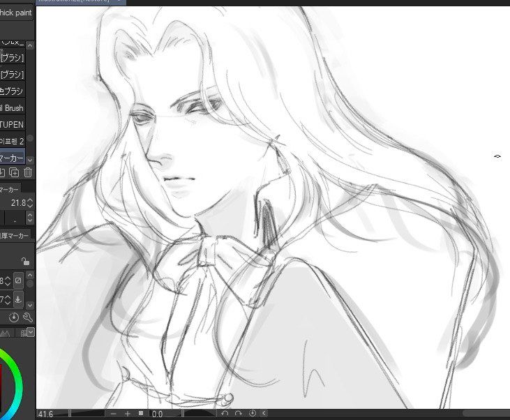Open the 濃厚マーカー panel tab

coord(15,236)
